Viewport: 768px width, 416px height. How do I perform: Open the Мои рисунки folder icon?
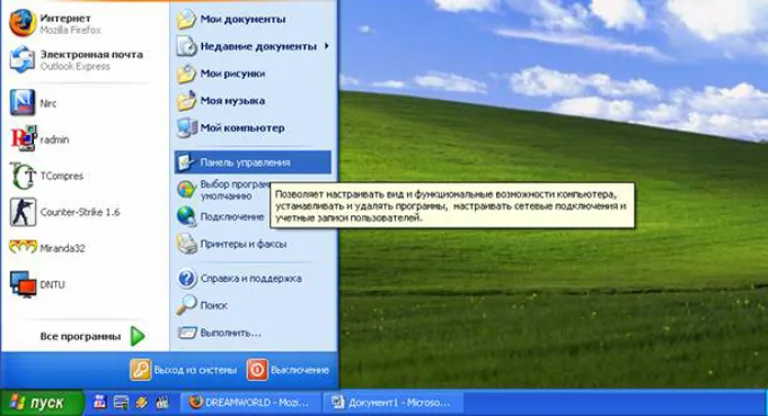[186, 74]
